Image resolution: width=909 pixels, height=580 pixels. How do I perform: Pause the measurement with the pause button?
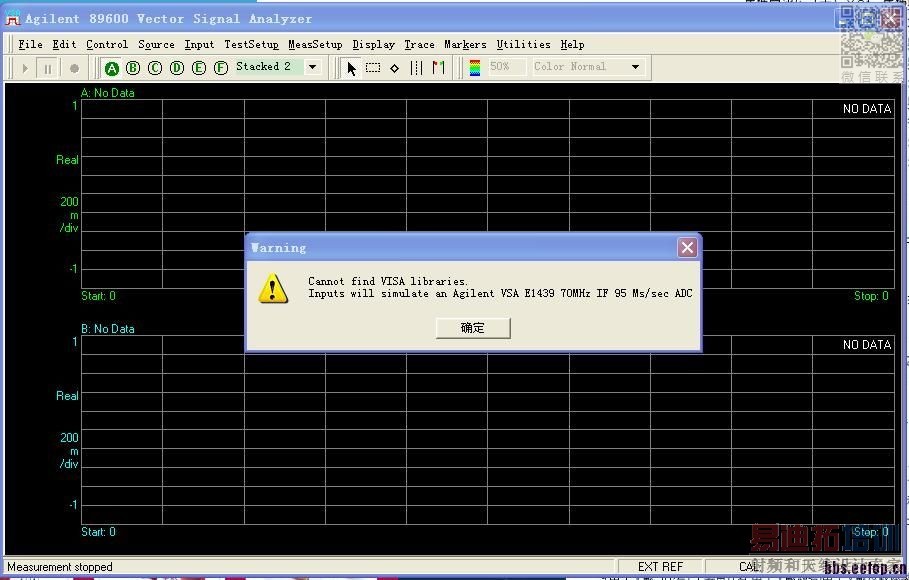click(48, 68)
